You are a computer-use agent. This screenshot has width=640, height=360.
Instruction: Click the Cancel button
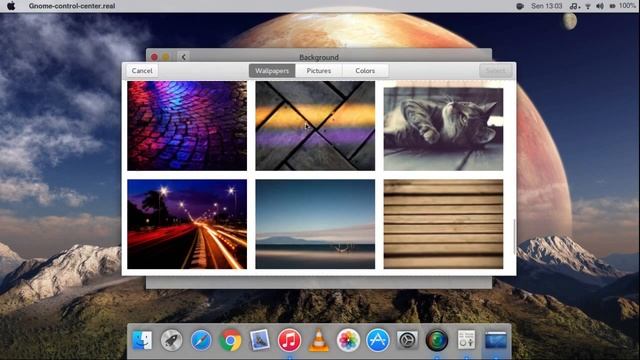142,71
